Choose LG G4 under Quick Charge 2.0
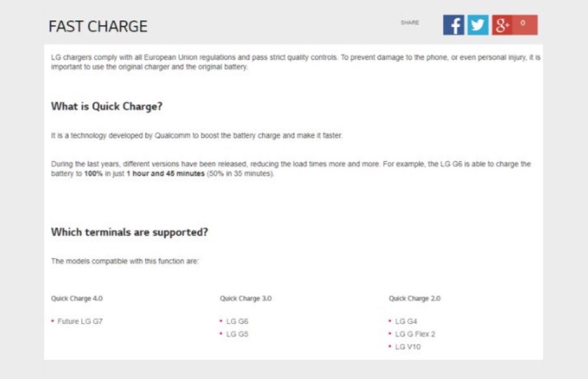 pyautogui.click(x=406, y=322)
